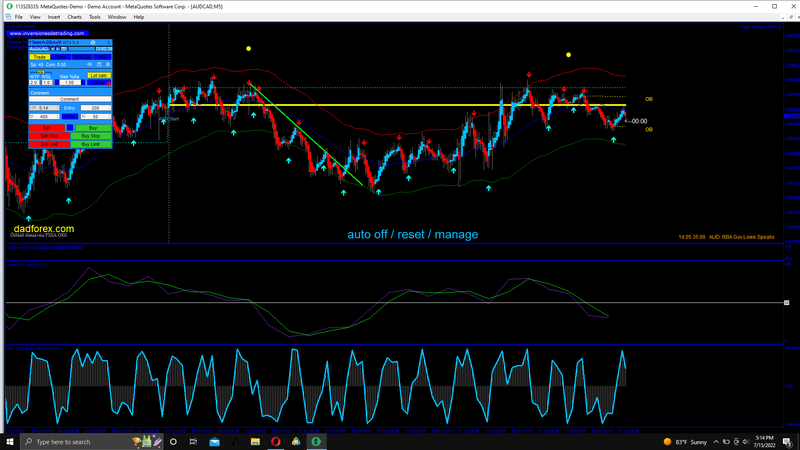
Task: Open the music app icon on taskbar
Action: (x=235, y=442)
